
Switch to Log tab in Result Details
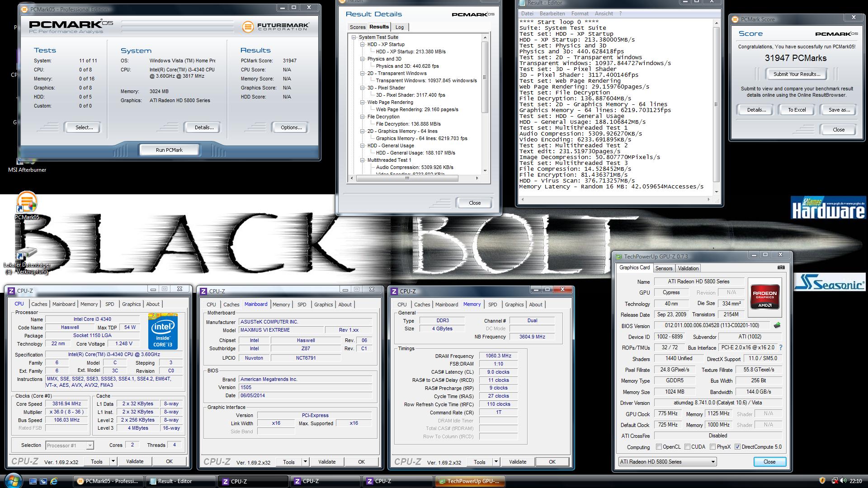[400, 27]
